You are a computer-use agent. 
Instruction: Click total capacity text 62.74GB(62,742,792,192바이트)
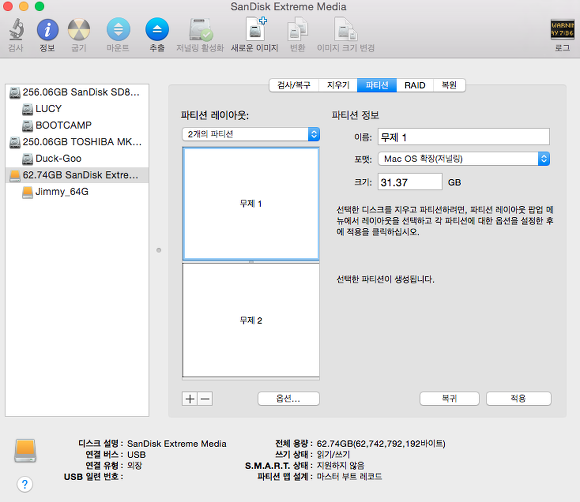point(381,444)
